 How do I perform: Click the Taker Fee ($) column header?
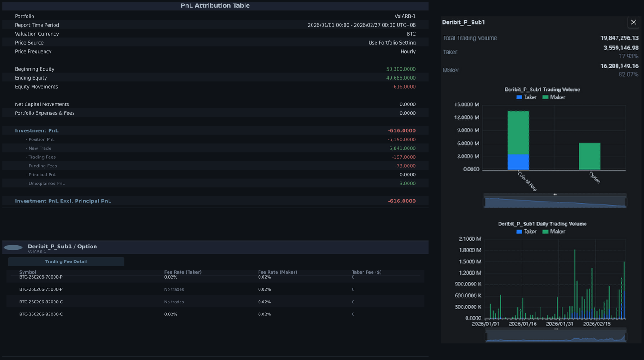367,272
